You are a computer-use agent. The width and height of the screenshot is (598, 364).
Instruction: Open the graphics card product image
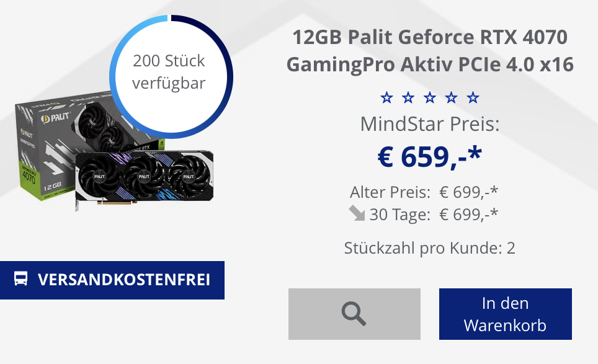(144, 179)
